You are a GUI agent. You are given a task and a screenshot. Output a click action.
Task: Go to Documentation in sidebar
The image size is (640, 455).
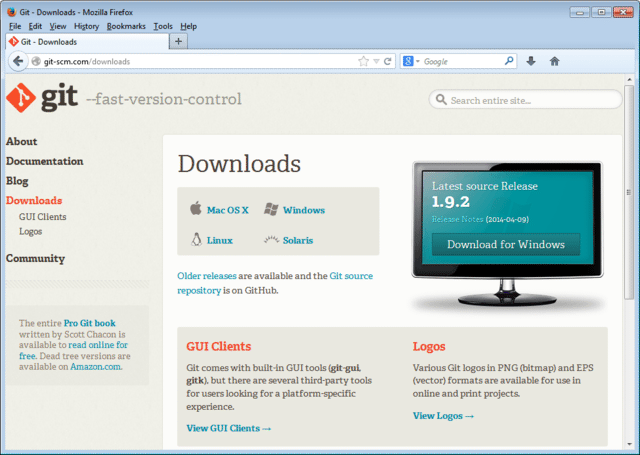pyautogui.click(x=44, y=161)
